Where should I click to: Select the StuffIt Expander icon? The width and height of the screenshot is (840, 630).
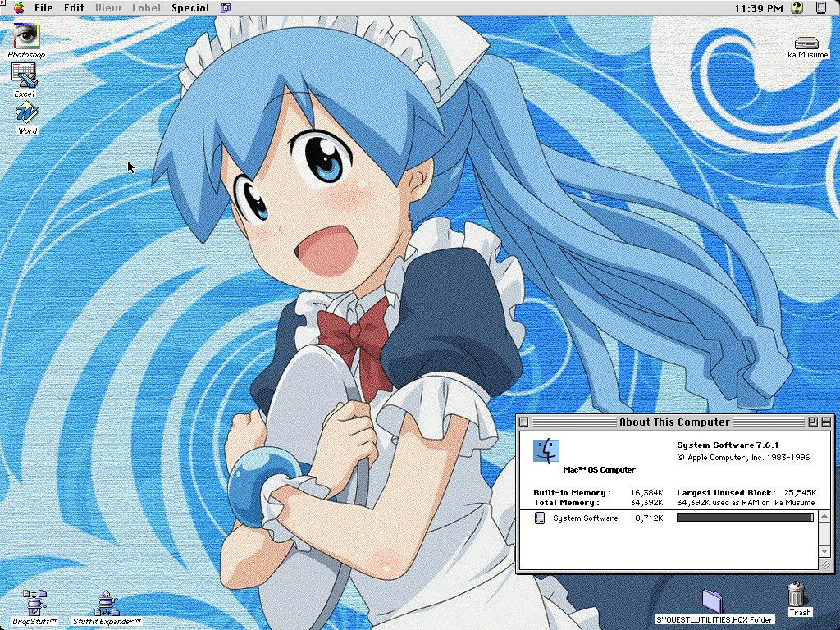point(106,603)
